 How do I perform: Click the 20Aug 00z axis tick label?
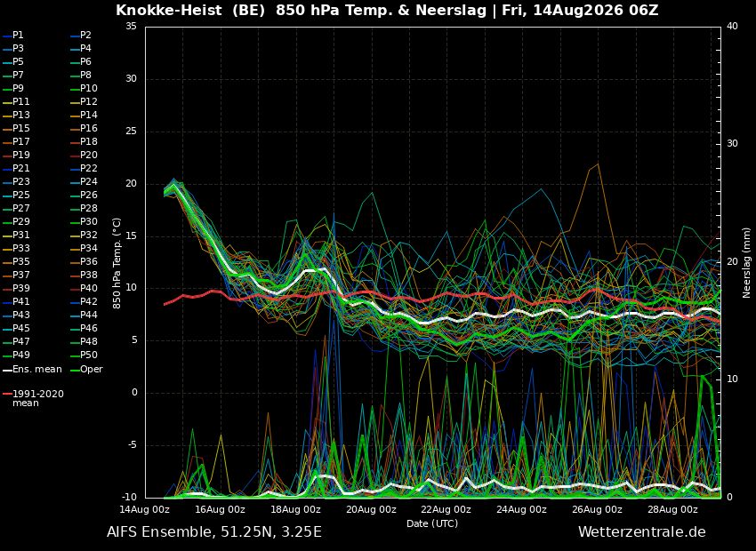coord(371,509)
